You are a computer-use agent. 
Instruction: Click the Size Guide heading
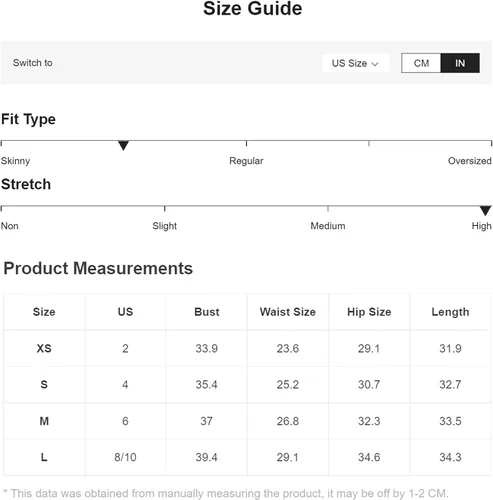click(x=253, y=8)
